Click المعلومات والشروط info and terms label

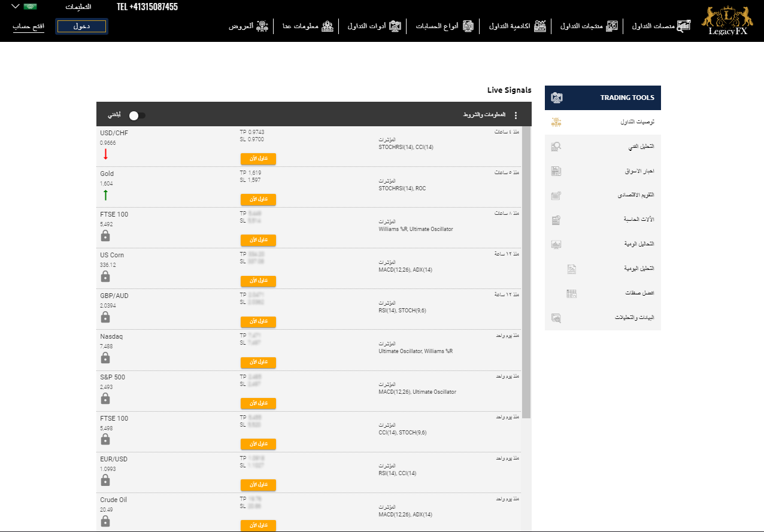click(x=484, y=115)
